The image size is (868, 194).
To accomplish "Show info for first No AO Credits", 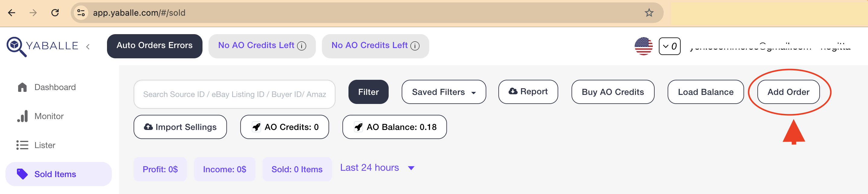I will (x=302, y=46).
